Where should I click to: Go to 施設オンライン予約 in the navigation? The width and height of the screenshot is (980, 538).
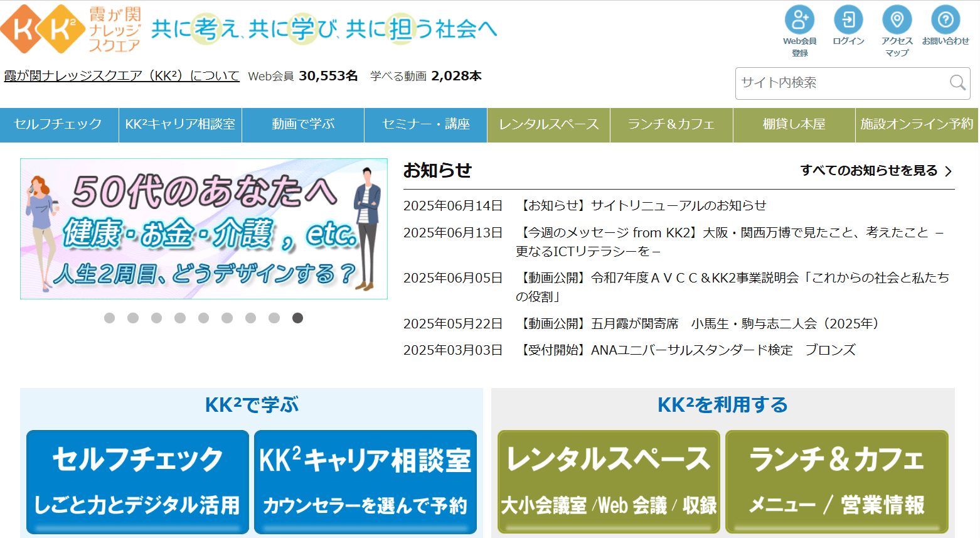click(916, 124)
